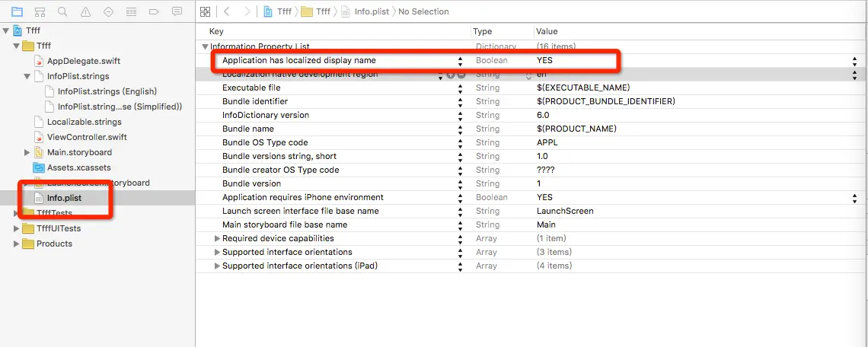Expand the Products folder

tap(18, 244)
